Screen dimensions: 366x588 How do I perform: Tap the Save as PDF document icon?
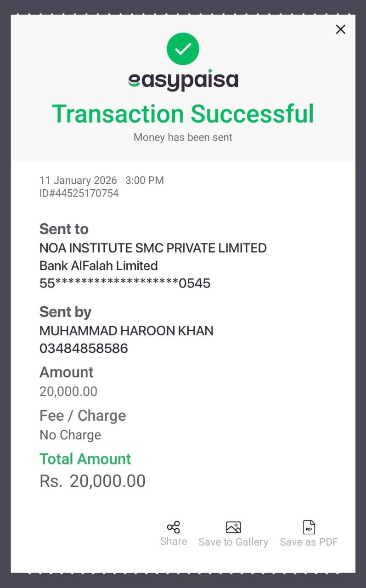click(x=309, y=527)
